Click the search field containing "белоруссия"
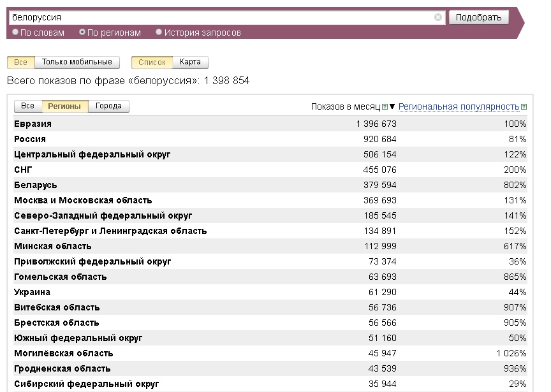This screenshot has height=392, width=551. [x=223, y=18]
